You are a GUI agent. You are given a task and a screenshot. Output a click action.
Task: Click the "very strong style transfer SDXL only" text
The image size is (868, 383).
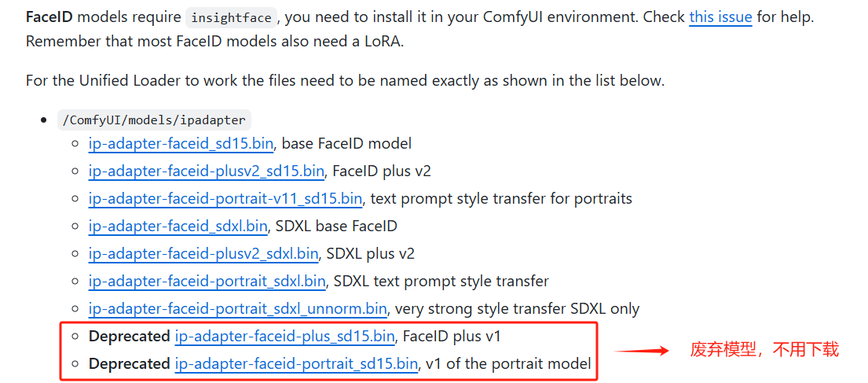[519, 309]
